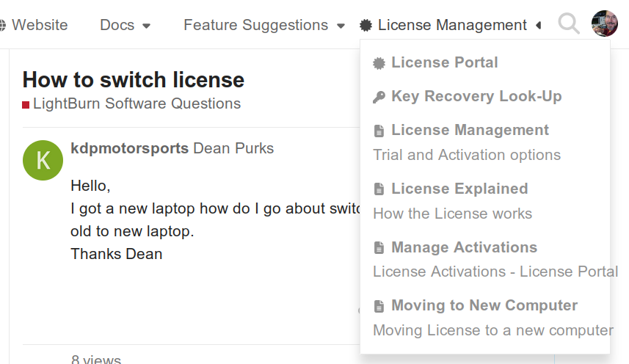Click the document icon beside License Management entry
The height and width of the screenshot is (364, 629).
click(x=379, y=131)
